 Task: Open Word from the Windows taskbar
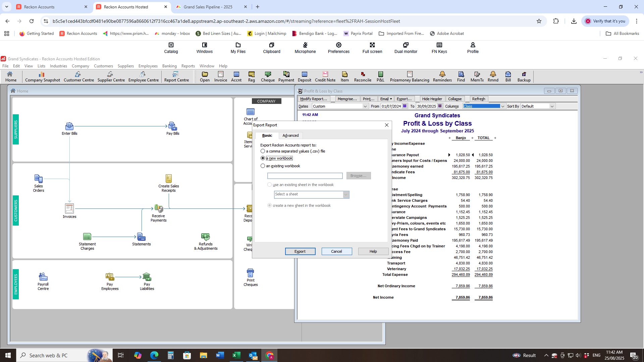220,355
